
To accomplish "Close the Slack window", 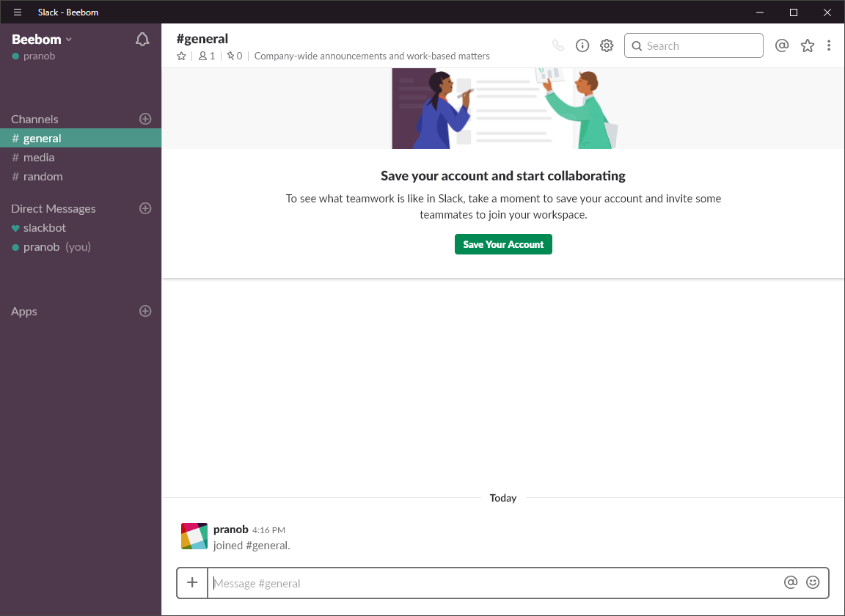I will [827, 12].
